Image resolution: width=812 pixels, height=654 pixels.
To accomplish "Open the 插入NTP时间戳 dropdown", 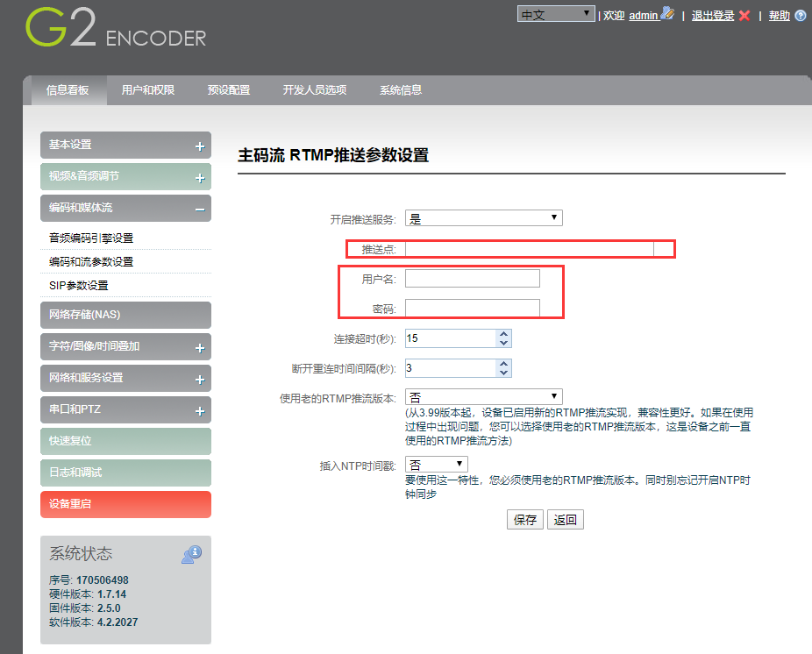I will coord(436,464).
